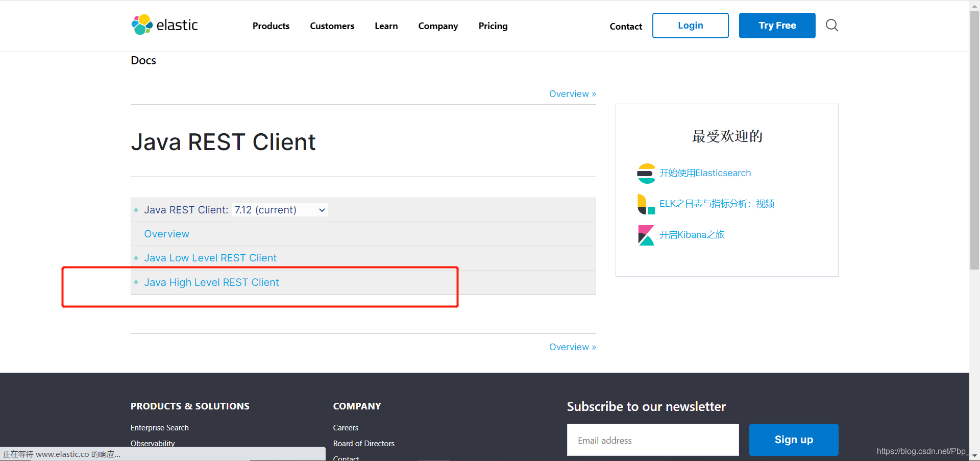Click the Login button

click(691, 26)
